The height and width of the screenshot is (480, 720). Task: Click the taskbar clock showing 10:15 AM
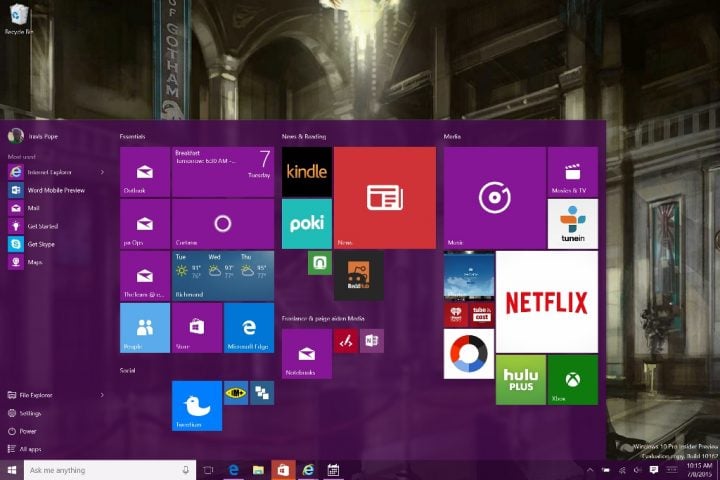coord(700,470)
